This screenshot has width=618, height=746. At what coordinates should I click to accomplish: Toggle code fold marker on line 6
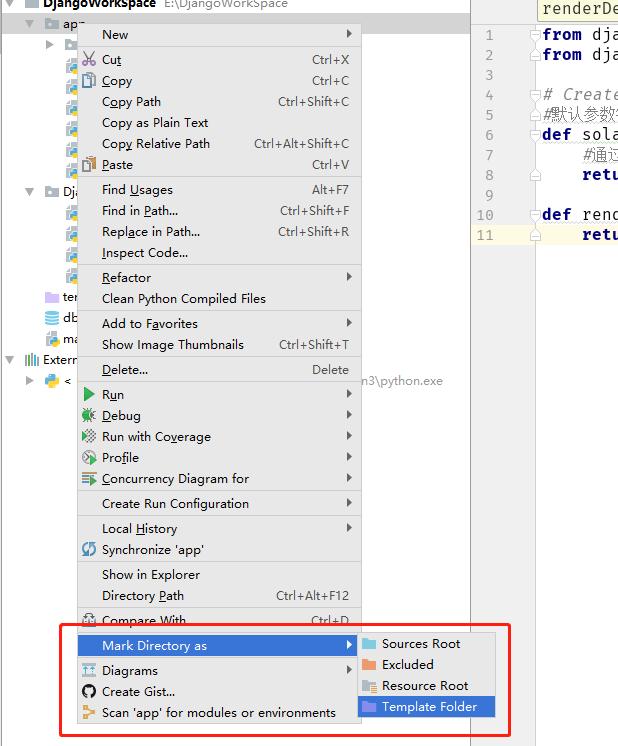click(535, 135)
